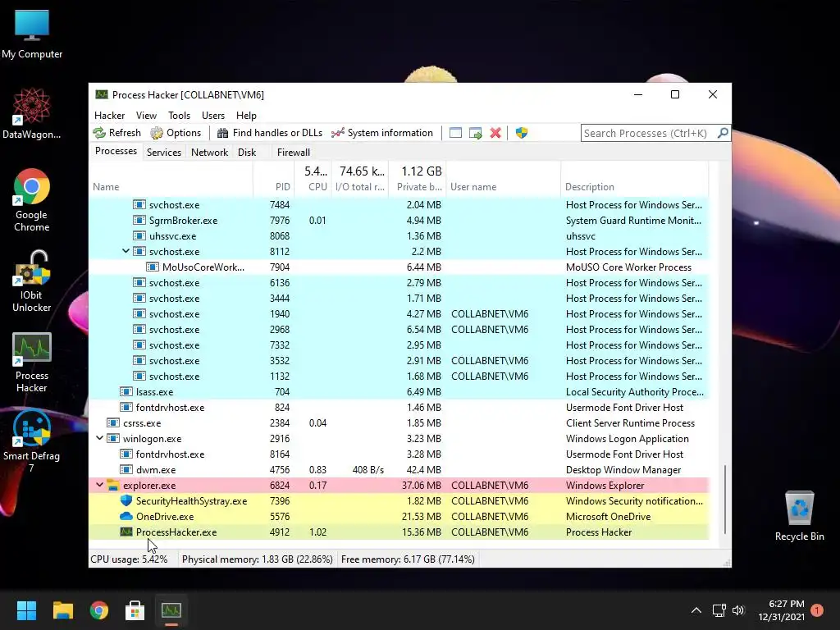The width and height of the screenshot is (840, 630).
Task: Open the Users menu
Action: 213,115
